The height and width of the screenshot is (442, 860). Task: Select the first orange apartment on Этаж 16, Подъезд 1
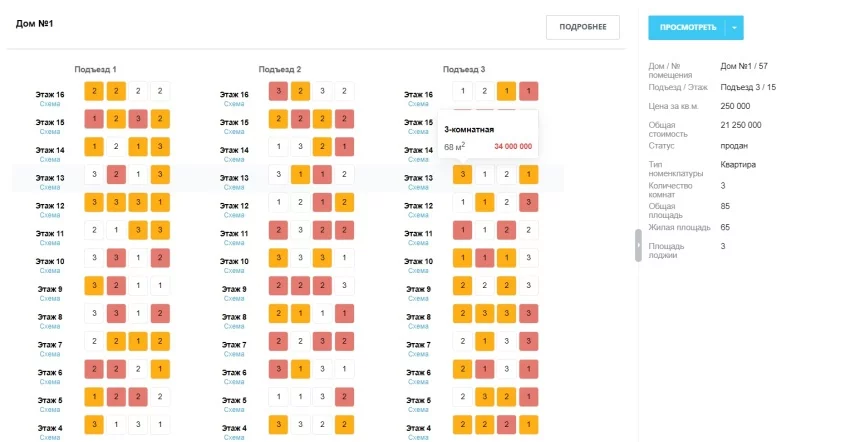pos(94,91)
